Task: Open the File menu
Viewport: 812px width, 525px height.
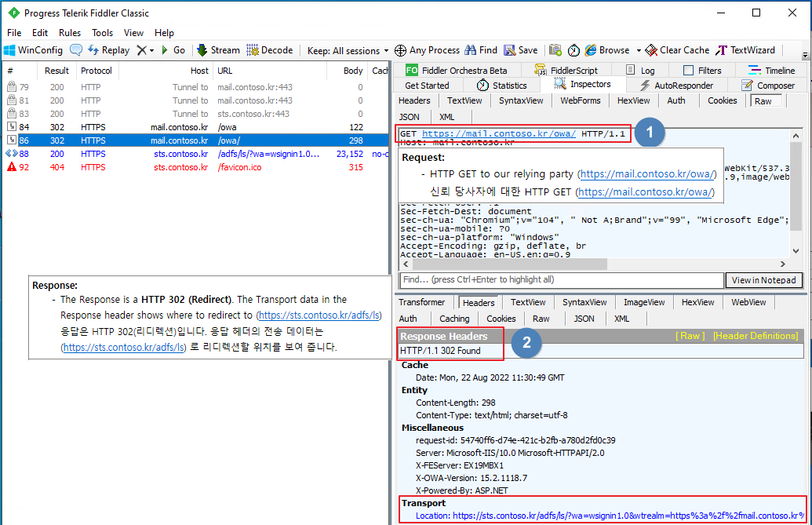Action: point(14,33)
